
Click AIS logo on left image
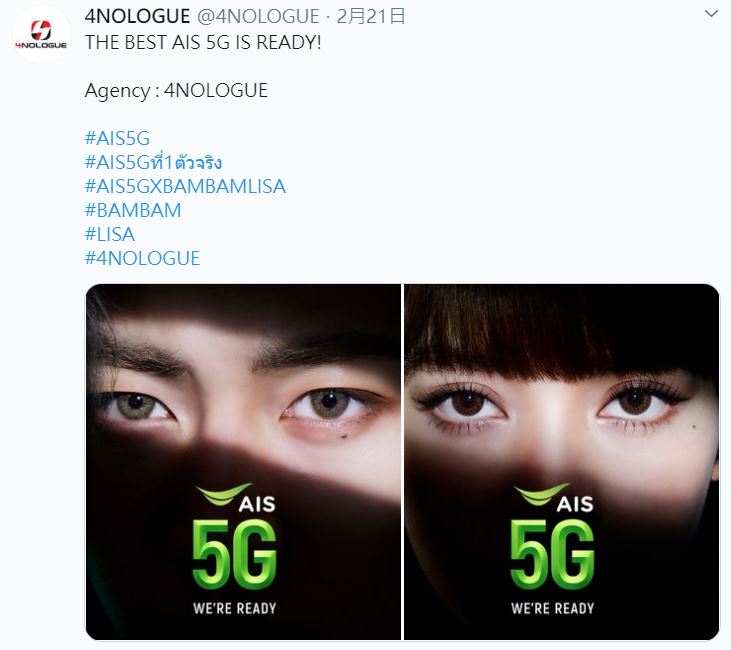(235, 498)
